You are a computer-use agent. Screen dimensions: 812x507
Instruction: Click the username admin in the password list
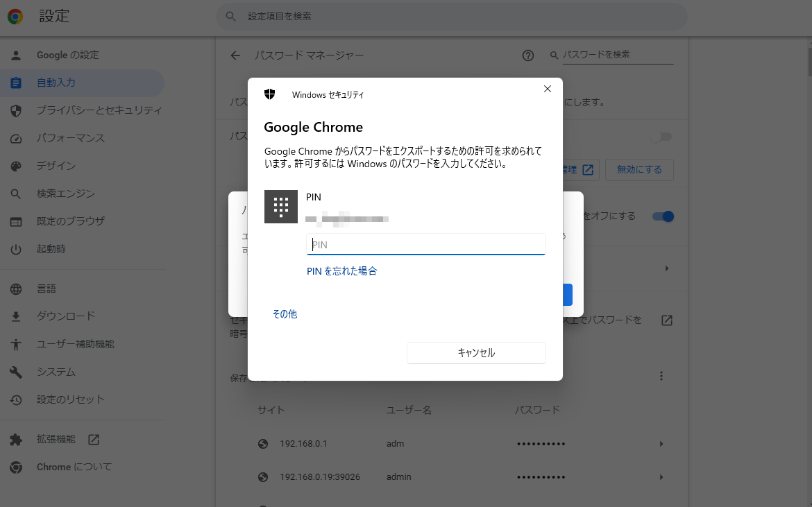[399, 477]
